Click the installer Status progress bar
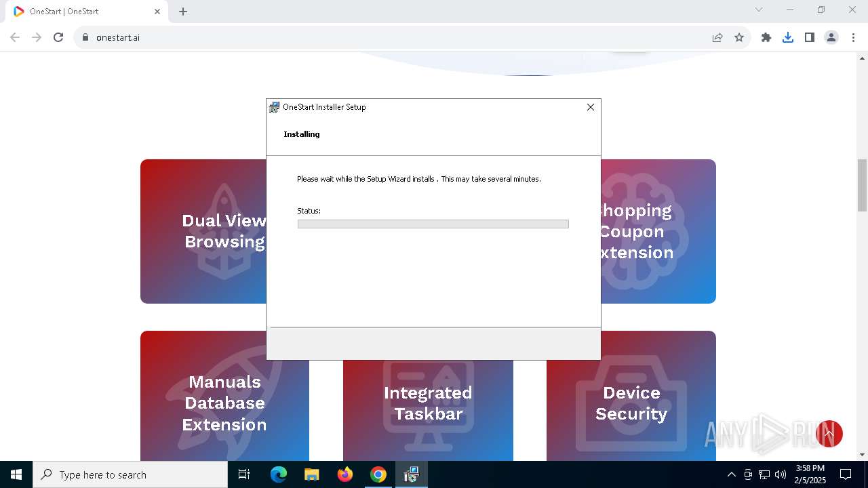 pos(433,224)
